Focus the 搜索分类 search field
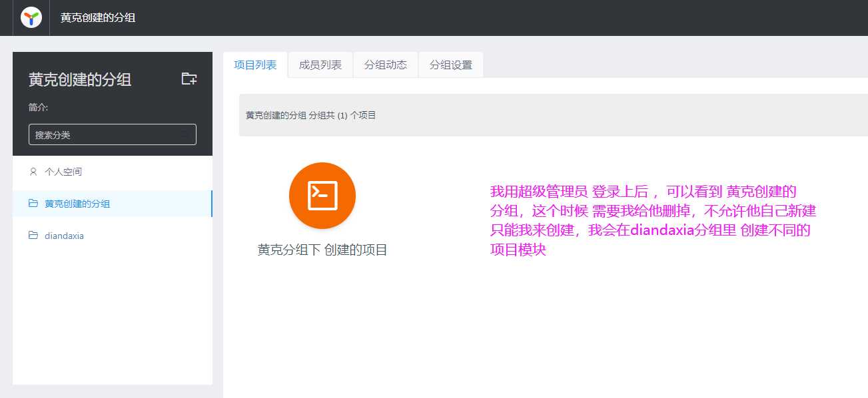 tap(113, 134)
